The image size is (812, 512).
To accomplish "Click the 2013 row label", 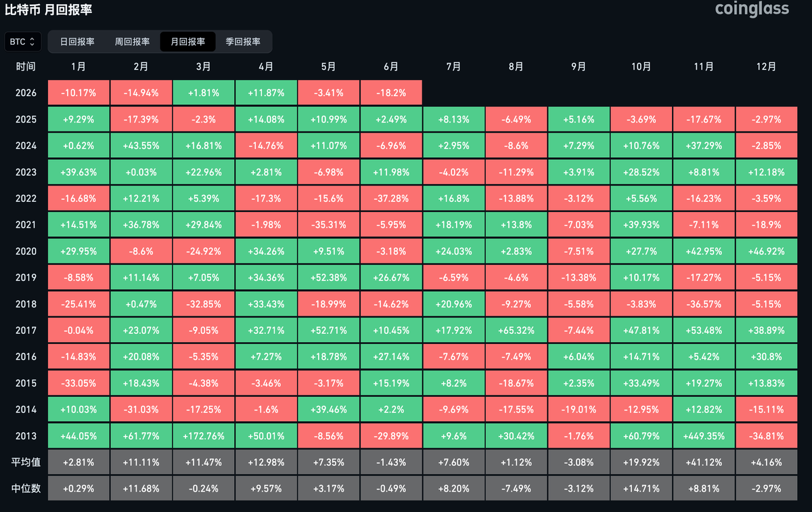I will pyautogui.click(x=26, y=435).
